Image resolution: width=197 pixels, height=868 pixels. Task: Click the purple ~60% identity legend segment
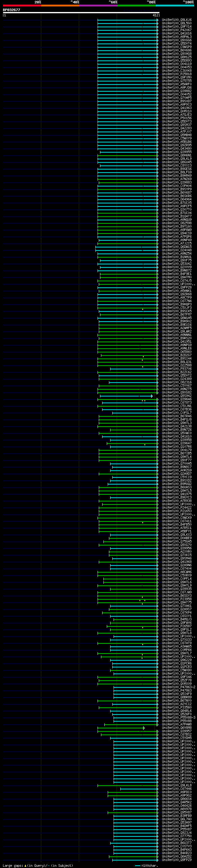click(x=98, y=6)
